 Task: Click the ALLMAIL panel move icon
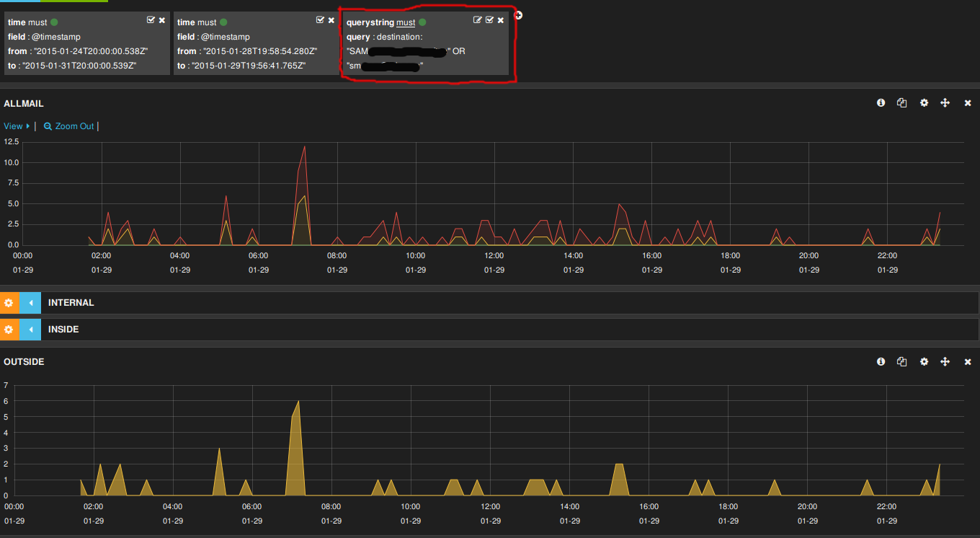[x=945, y=103]
